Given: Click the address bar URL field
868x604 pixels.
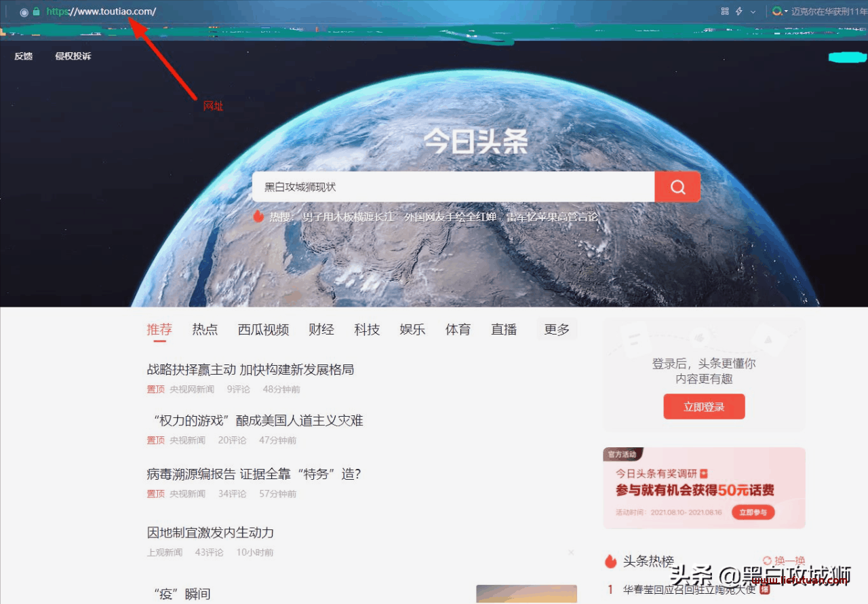Looking at the screenshot, I should point(102,12).
